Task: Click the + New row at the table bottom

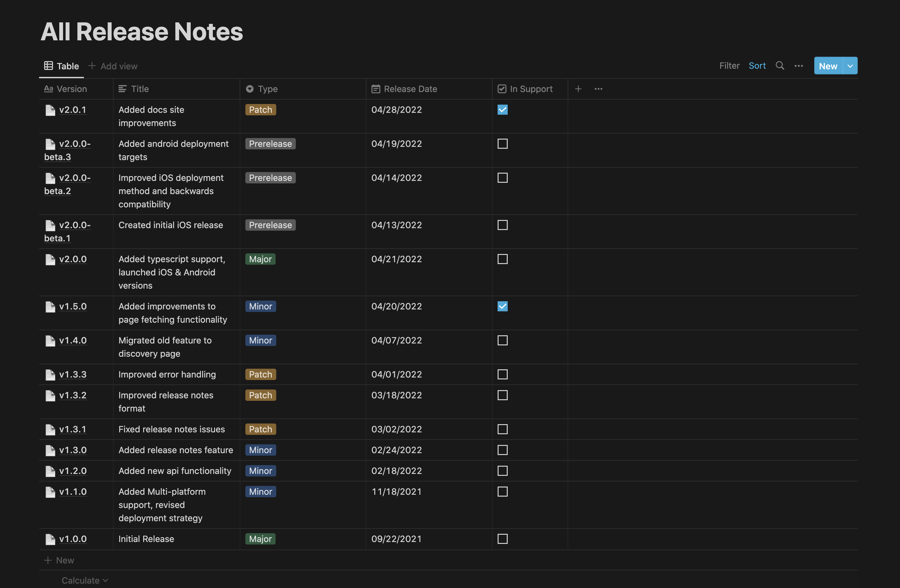Action: tap(59, 560)
